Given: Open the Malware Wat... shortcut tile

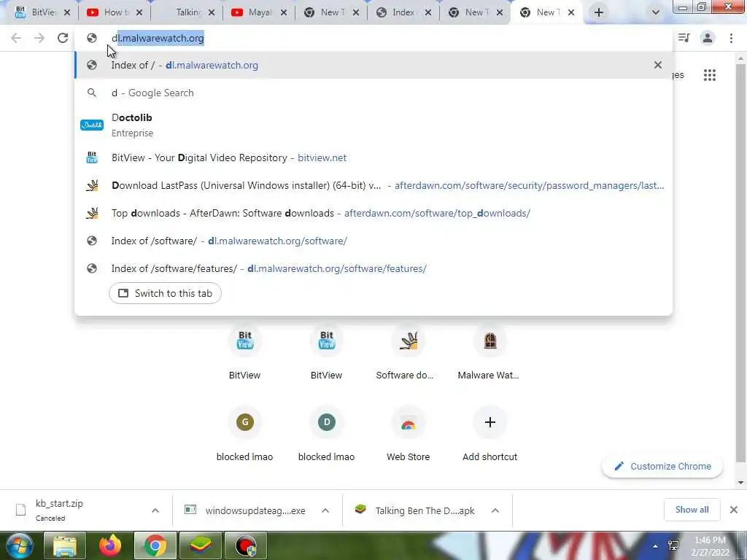Looking at the screenshot, I should [x=489, y=354].
